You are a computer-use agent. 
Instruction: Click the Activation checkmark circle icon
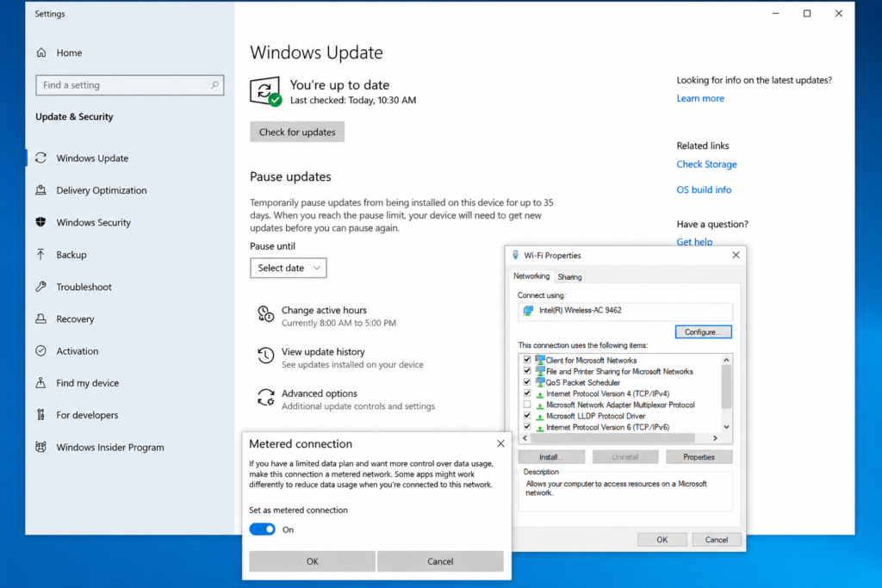click(x=41, y=350)
